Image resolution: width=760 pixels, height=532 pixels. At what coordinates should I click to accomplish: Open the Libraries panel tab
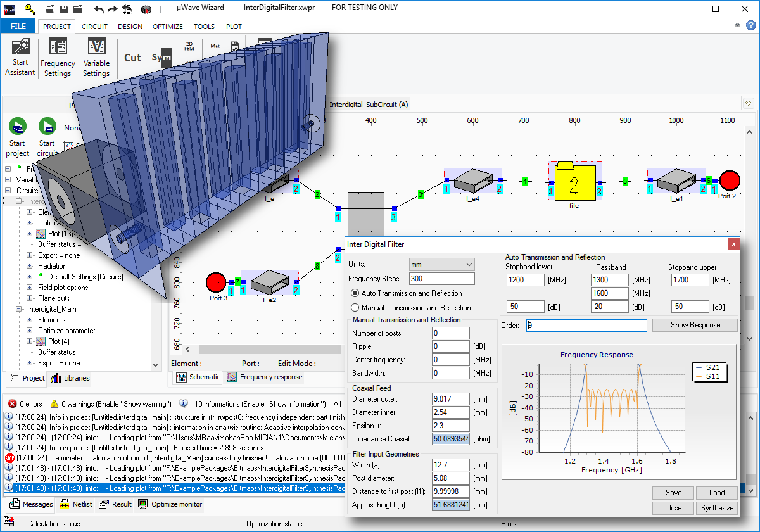(x=70, y=378)
